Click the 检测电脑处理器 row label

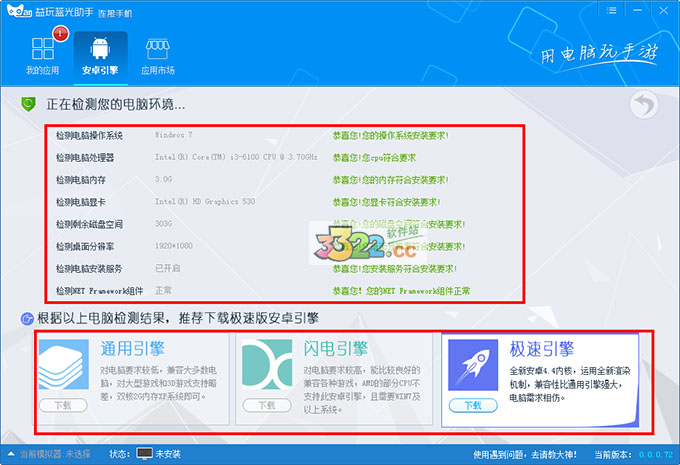[85, 157]
